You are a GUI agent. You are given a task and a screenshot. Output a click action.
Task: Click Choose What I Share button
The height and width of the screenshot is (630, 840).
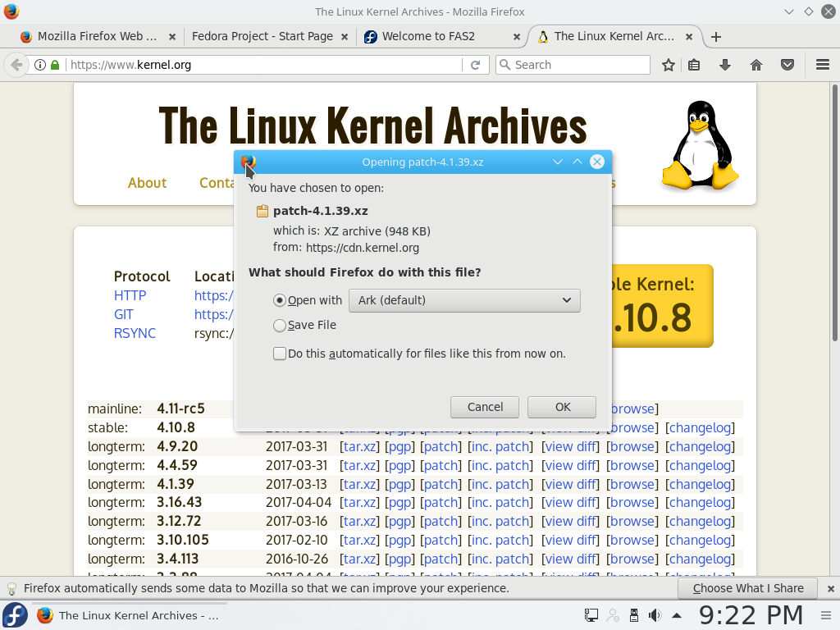pos(748,589)
